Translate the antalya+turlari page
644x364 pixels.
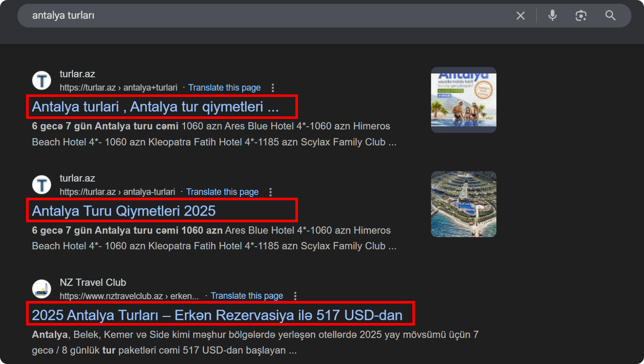click(x=224, y=88)
